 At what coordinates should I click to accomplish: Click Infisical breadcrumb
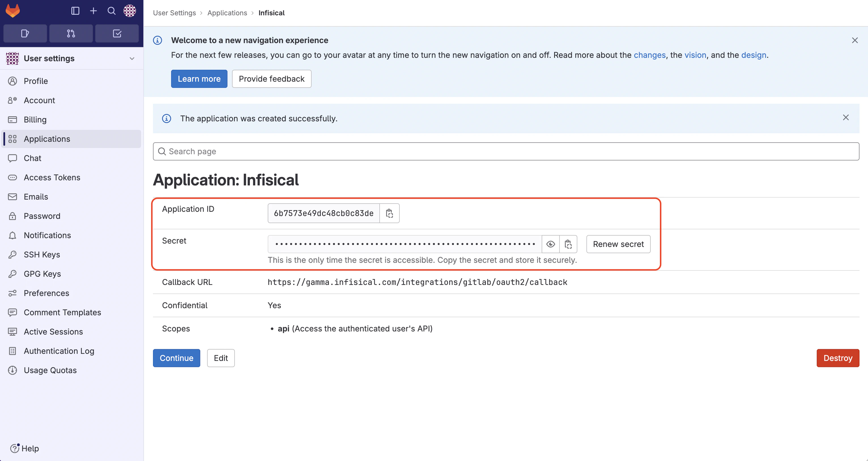point(272,13)
